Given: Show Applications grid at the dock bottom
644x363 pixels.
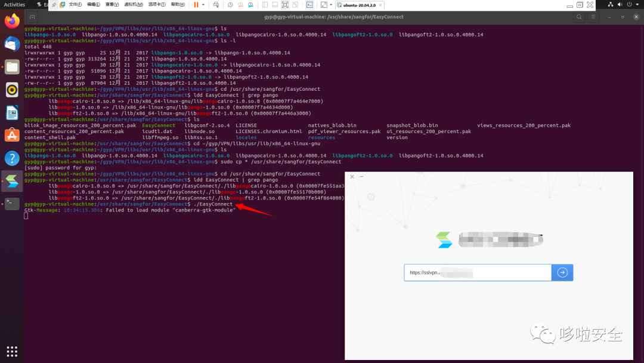Looking at the screenshot, I should point(12,352).
